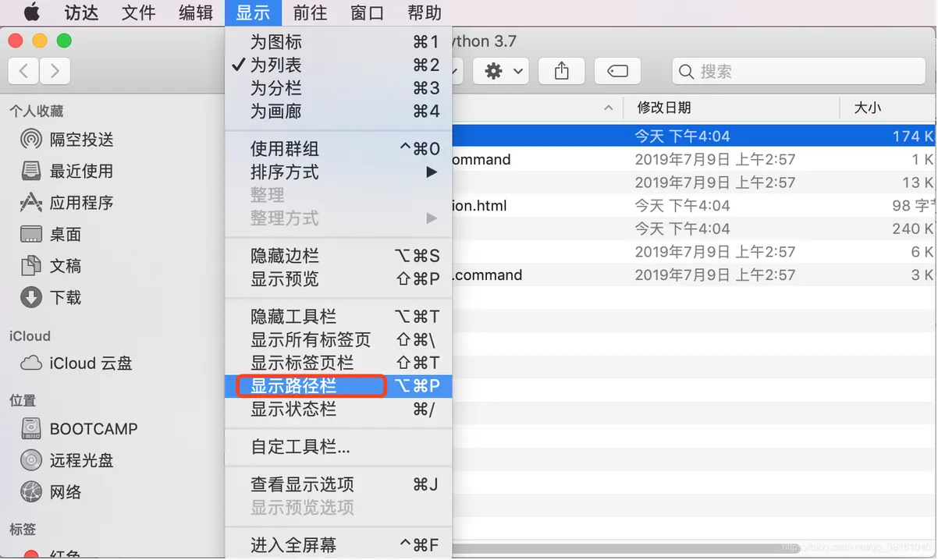Select the file row sized 13 K
This screenshot has width=938, height=560.
click(693, 183)
